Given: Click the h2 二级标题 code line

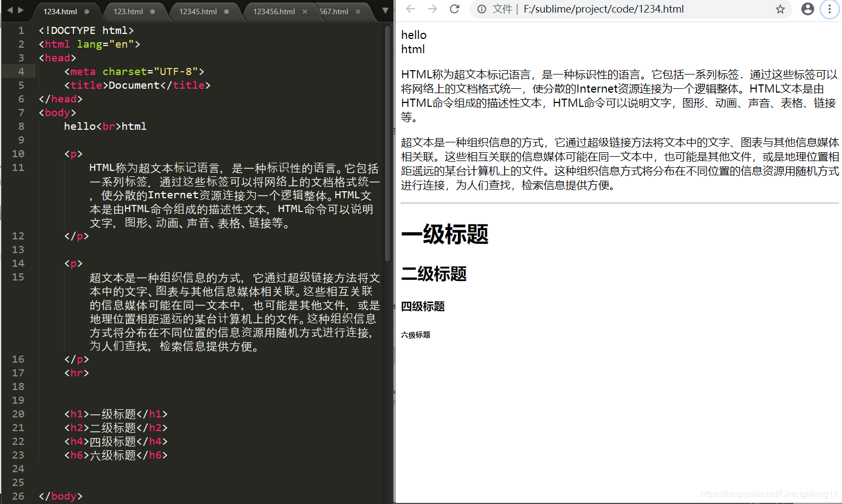Looking at the screenshot, I should pyautogui.click(x=116, y=428).
